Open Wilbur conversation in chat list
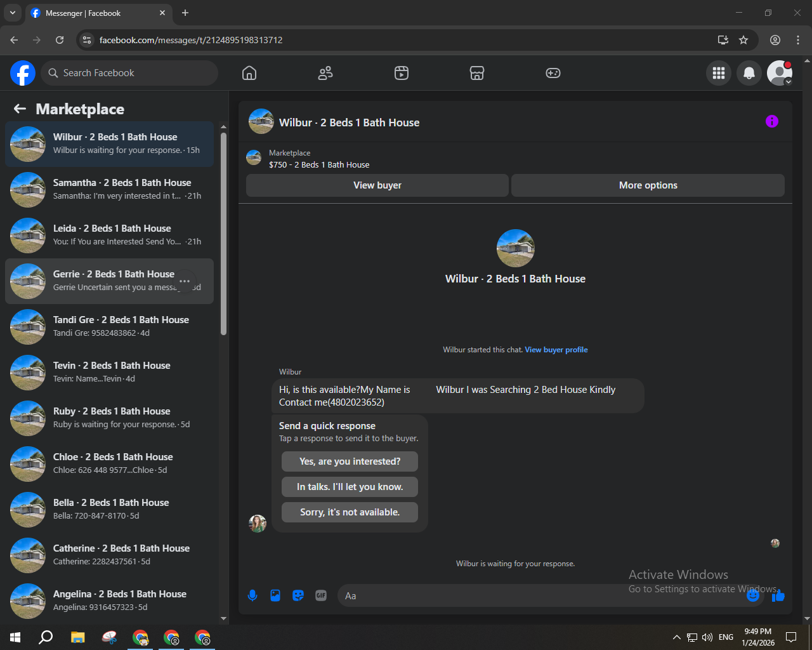This screenshot has width=812, height=650. coord(109,144)
